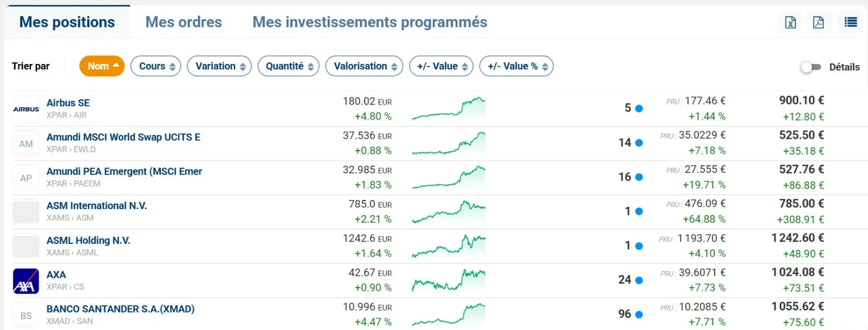
Task: Click the Amundi PEA Emergent sparkline chart
Action: pos(449,177)
